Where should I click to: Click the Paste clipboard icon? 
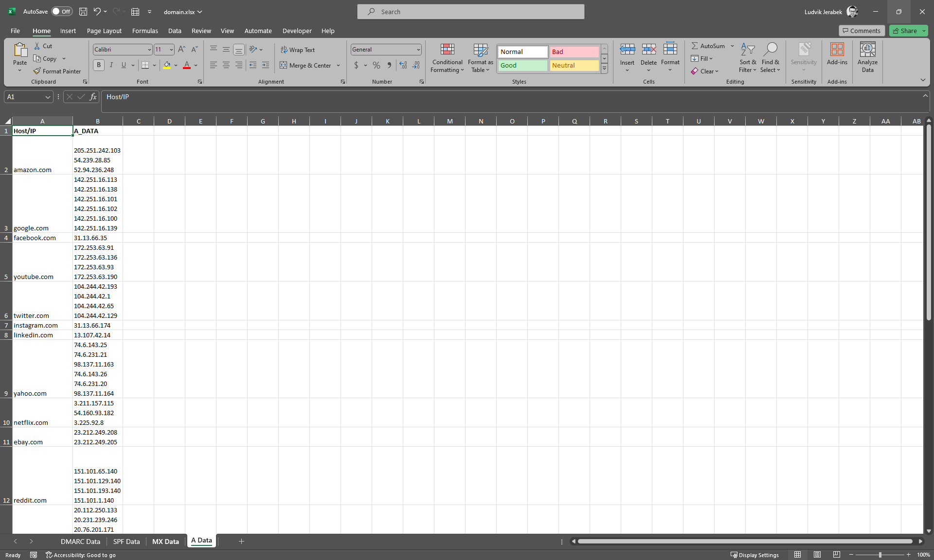click(20, 50)
